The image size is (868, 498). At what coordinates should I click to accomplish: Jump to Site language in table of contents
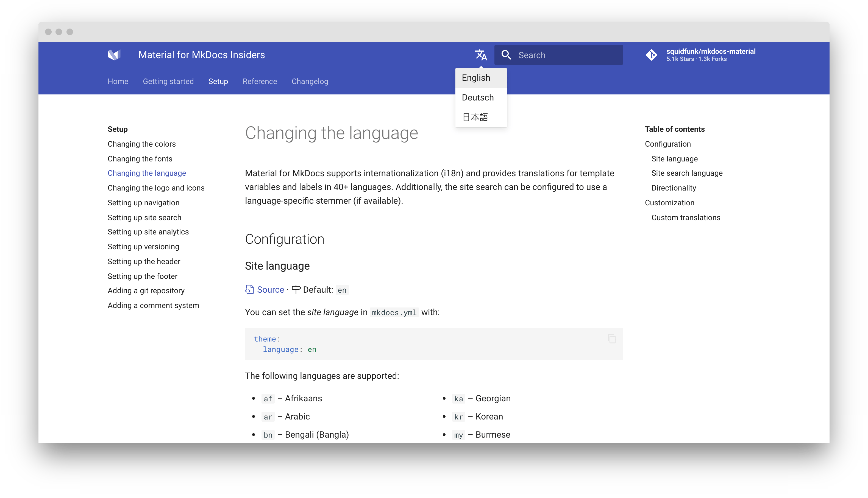pyautogui.click(x=674, y=159)
